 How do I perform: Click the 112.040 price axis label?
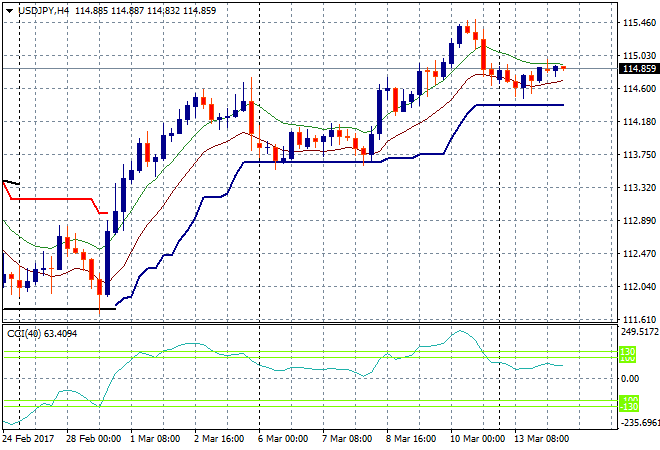click(x=639, y=287)
